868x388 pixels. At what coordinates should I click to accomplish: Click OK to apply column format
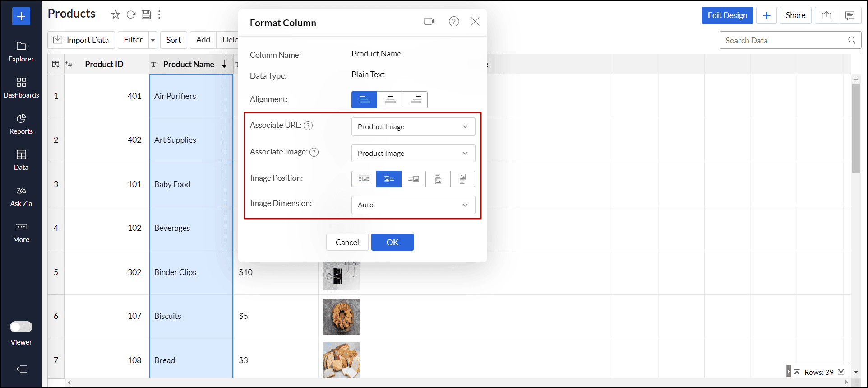click(392, 242)
